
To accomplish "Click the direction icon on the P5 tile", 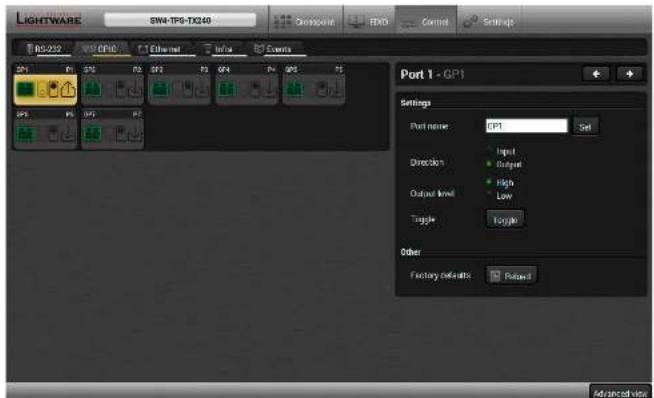I will point(337,89).
